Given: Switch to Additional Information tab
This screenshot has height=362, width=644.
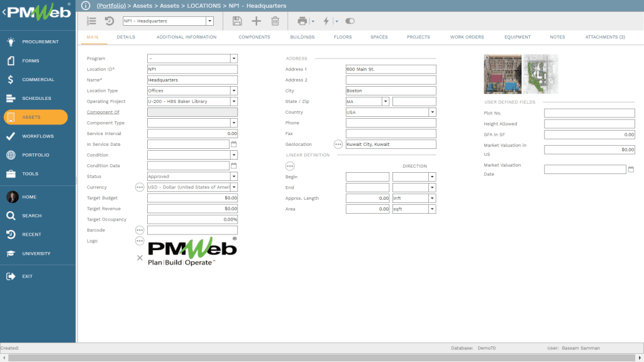Looking at the screenshot, I should (x=186, y=37).
